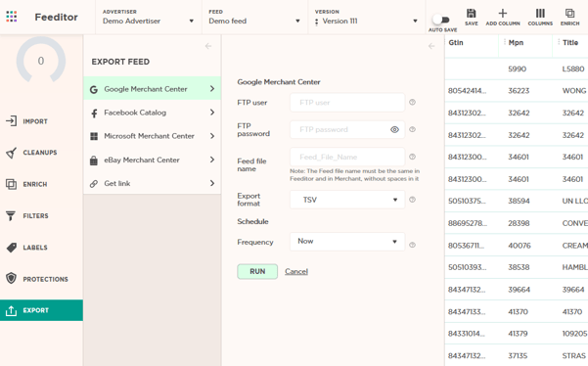Select Export in the sidebar
The width and height of the screenshot is (588, 366).
(x=41, y=310)
